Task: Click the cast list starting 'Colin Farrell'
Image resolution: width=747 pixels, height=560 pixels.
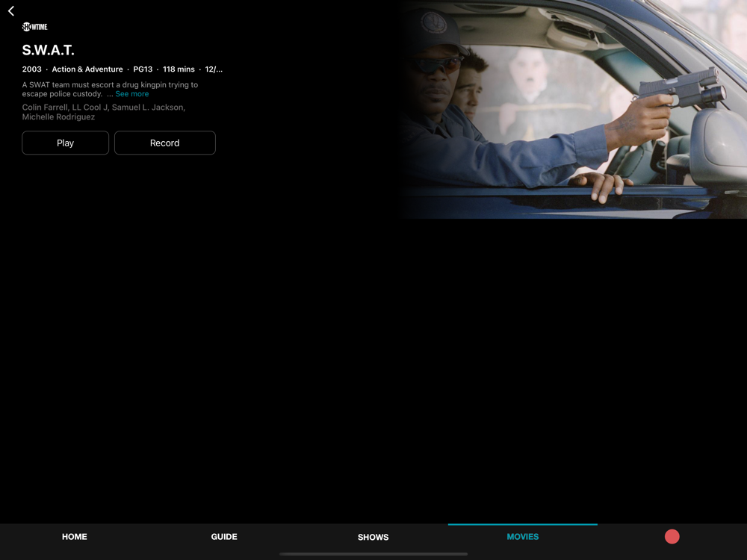Action: point(103,112)
